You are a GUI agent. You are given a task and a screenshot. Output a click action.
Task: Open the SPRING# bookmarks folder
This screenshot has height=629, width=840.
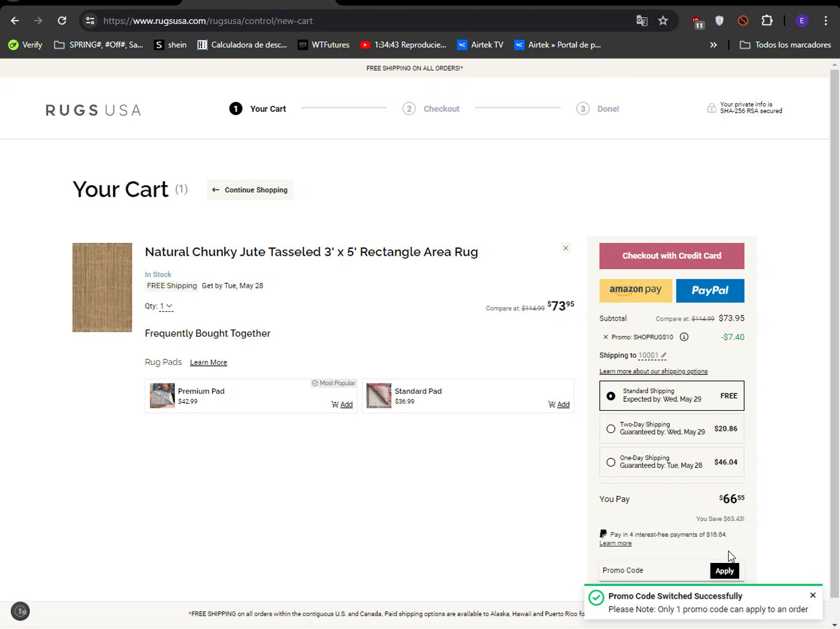pyautogui.click(x=99, y=45)
